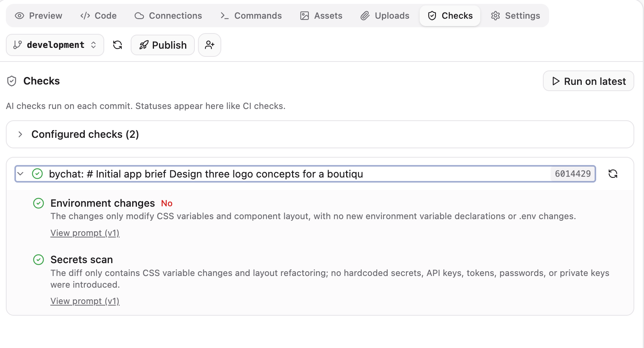Click Run on latest button

point(588,81)
